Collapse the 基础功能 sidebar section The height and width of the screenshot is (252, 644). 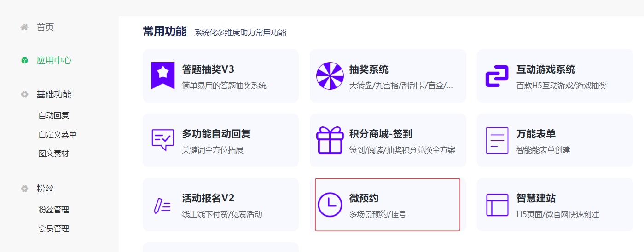[x=54, y=94]
